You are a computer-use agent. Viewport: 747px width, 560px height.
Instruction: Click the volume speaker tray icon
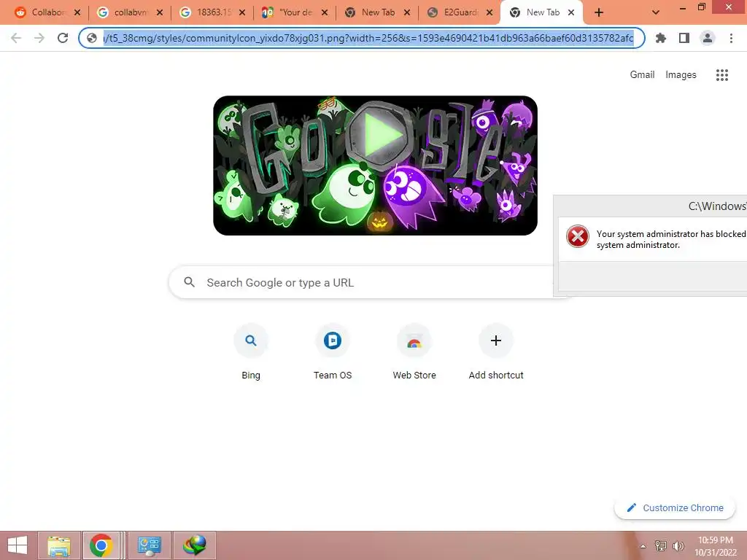coord(678,546)
